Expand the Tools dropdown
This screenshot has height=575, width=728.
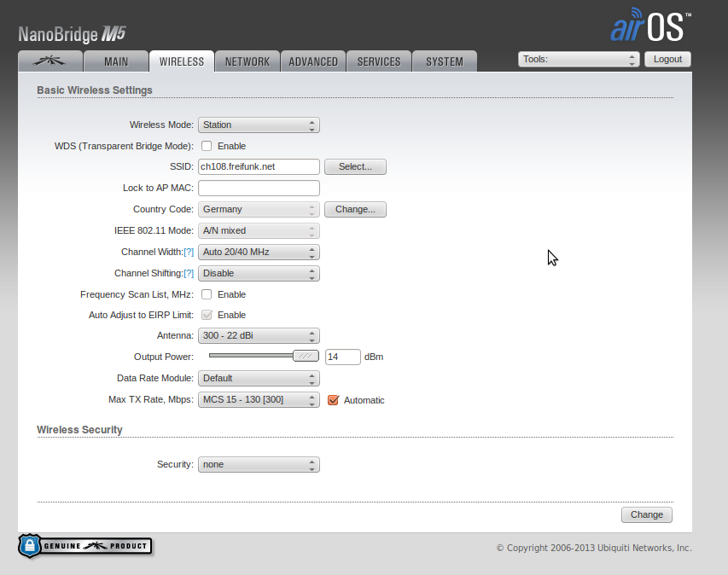(579, 59)
